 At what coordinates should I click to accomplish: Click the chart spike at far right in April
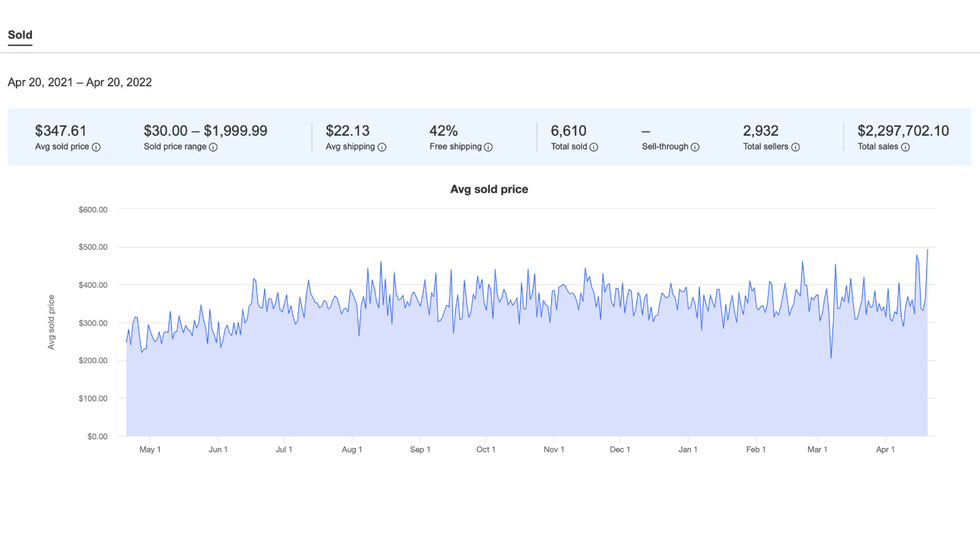[x=928, y=250]
